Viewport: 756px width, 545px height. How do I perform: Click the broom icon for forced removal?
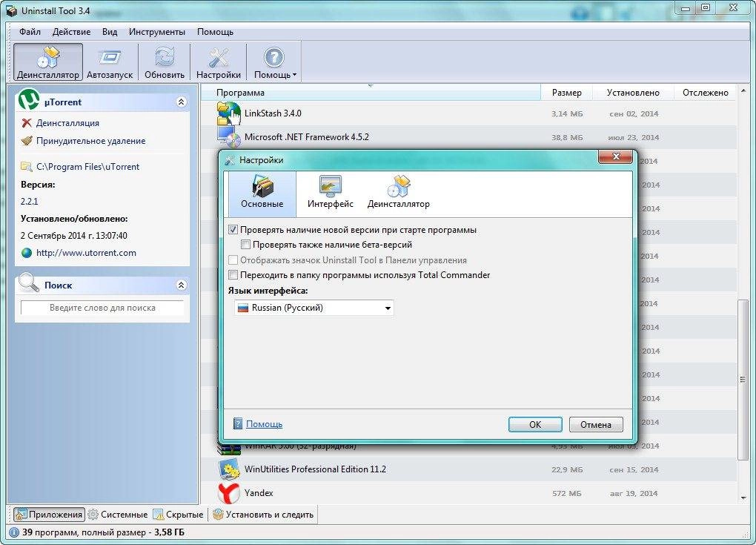27,141
